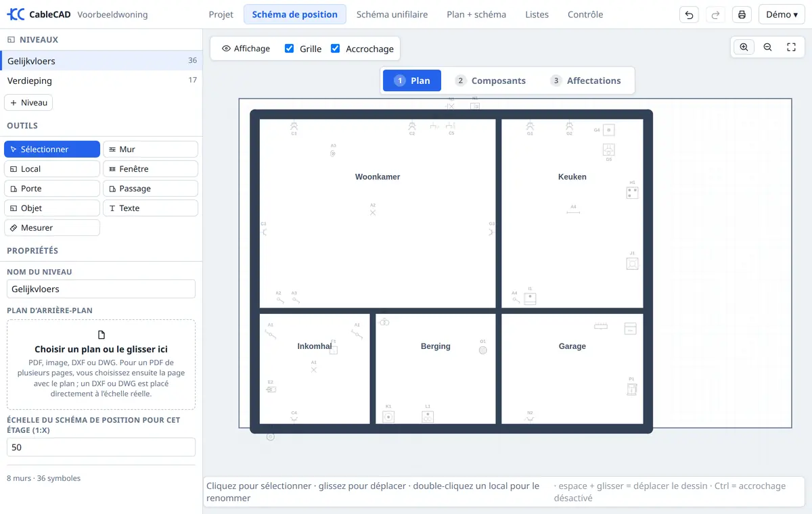Go to step 2 Composants

(491, 80)
